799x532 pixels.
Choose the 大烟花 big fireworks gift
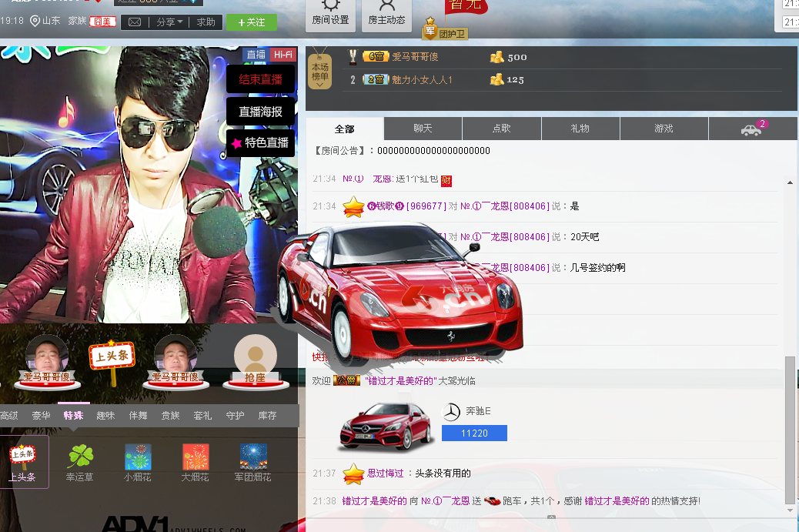[x=196, y=462]
